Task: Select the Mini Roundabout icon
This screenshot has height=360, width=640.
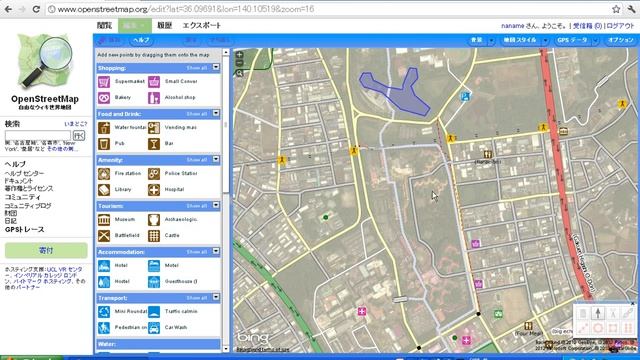Action: 104,312
